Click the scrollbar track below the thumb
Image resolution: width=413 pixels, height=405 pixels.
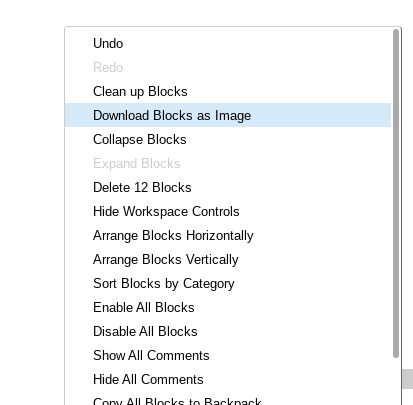pyautogui.click(x=396, y=382)
